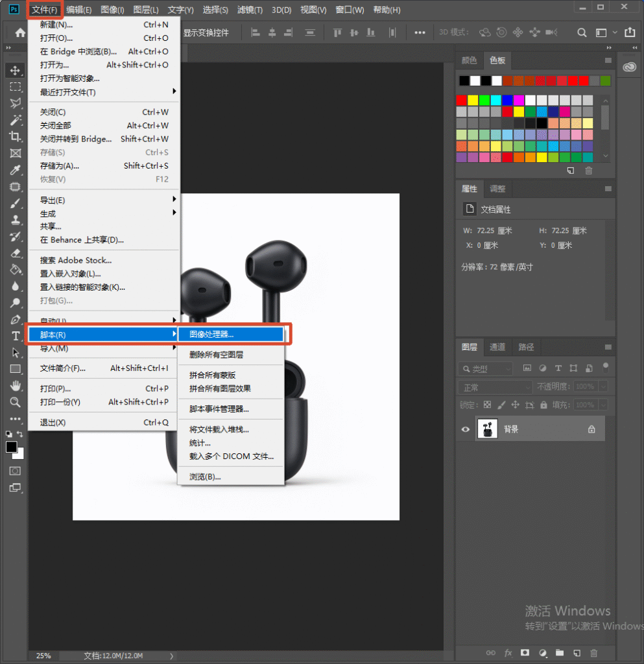Image resolution: width=644 pixels, height=664 pixels.
Task: Select the Horizontal Type tool
Action: coord(16,337)
